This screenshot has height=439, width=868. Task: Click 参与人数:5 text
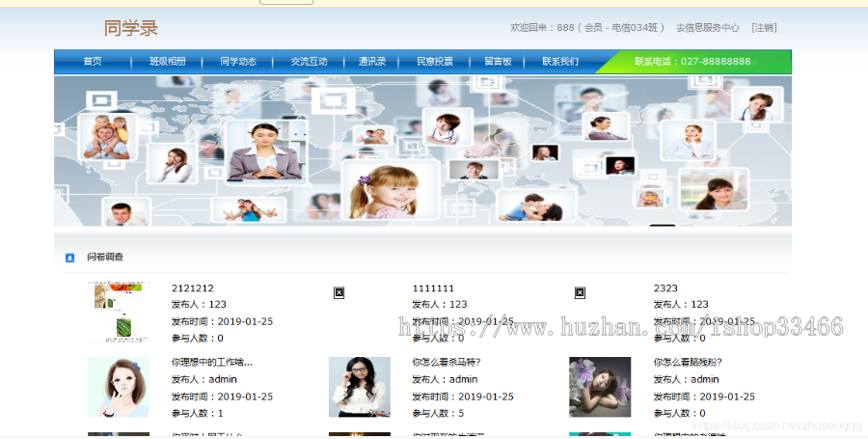pyautogui.click(x=438, y=413)
